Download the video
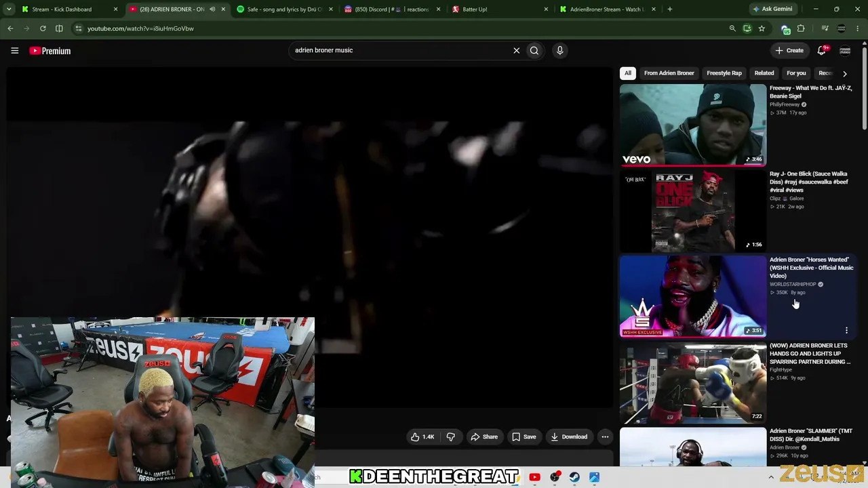Image resolution: width=868 pixels, height=488 pixels. [569, 437]
